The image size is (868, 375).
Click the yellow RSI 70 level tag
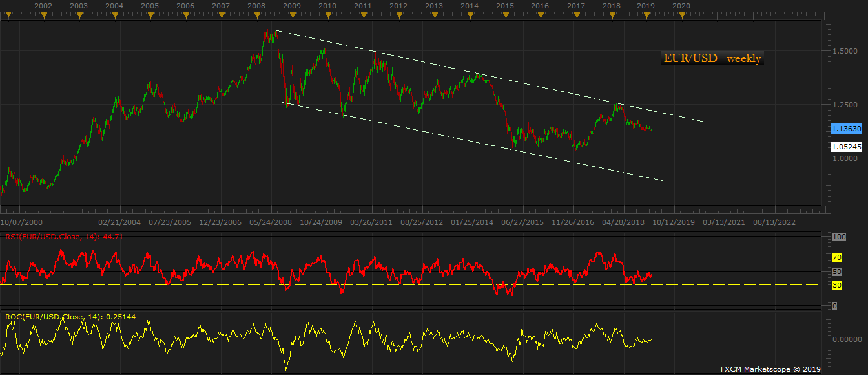click(x=837, y=257)
